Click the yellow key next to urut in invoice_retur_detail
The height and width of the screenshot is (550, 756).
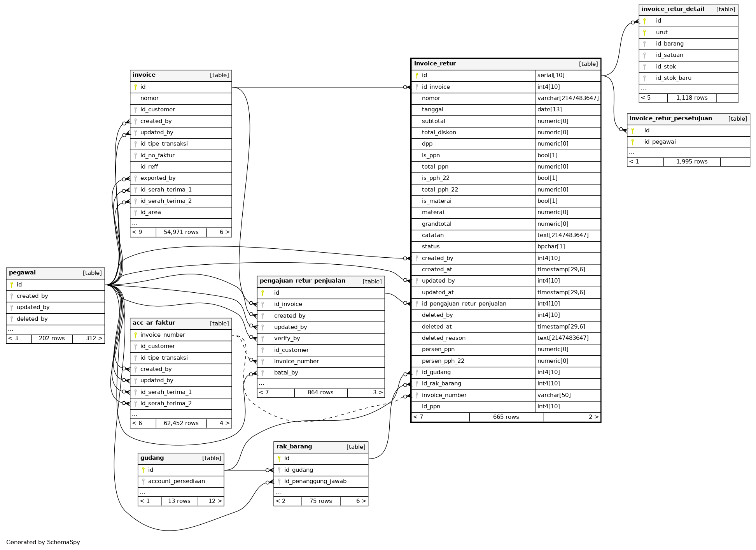point(644,33)
